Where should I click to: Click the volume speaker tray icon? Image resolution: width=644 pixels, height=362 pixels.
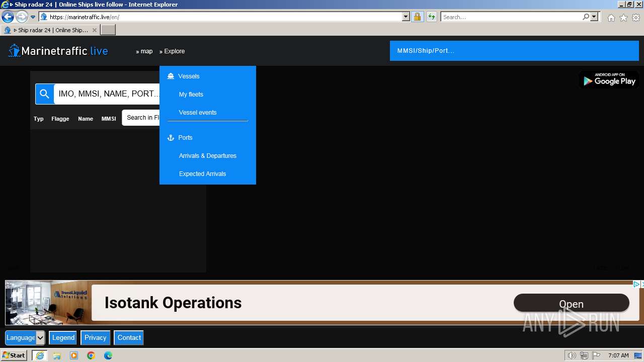point(572,355)
